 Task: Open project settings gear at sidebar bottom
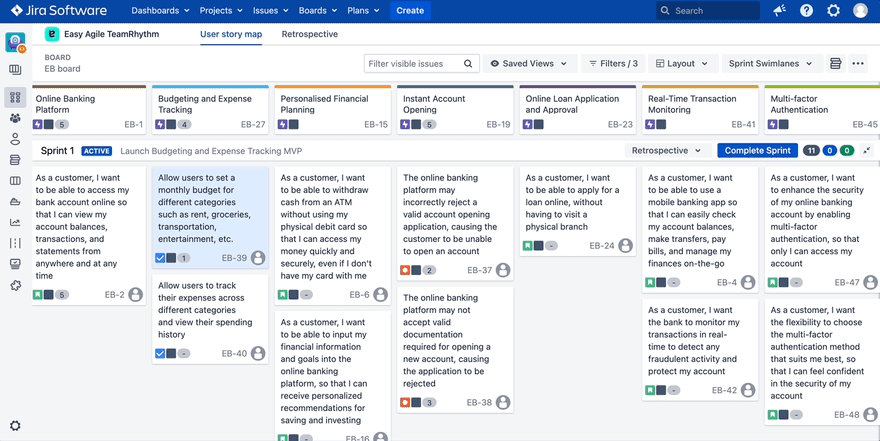(x=15, y=426)
